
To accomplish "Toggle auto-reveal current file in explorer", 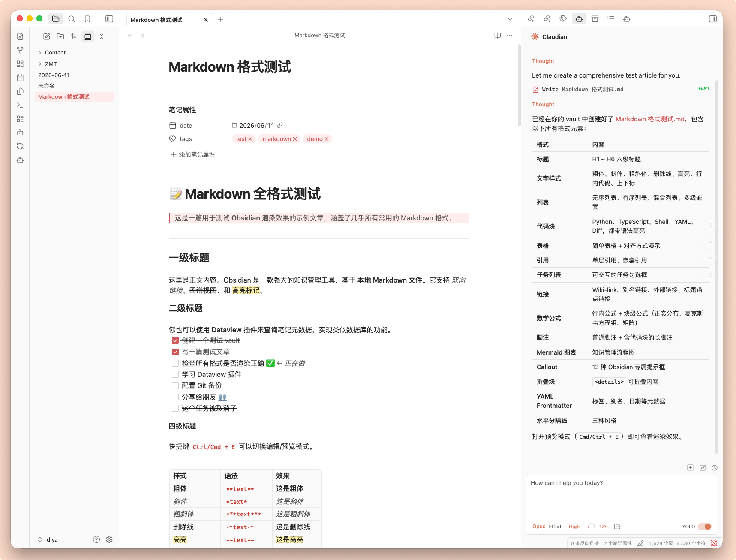I will (88, 36).
